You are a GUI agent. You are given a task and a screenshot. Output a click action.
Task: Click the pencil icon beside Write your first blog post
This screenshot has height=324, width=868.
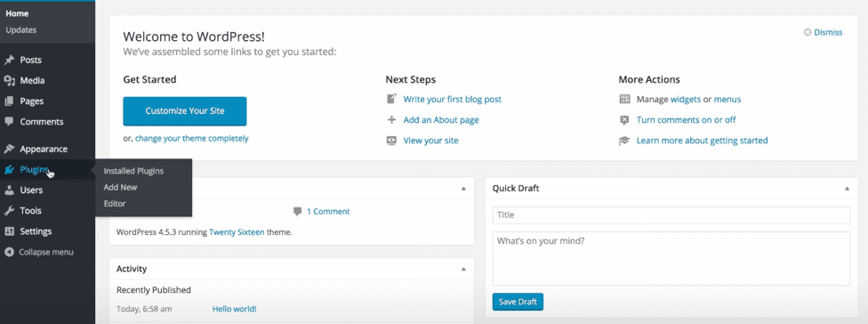(x=391, y=99)
